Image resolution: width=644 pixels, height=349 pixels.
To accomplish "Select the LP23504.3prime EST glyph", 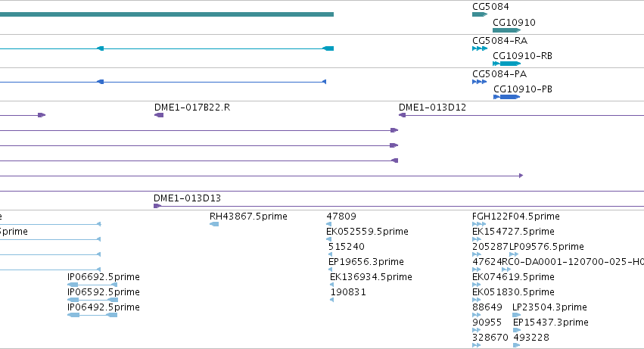I will [x=517, y=315].
